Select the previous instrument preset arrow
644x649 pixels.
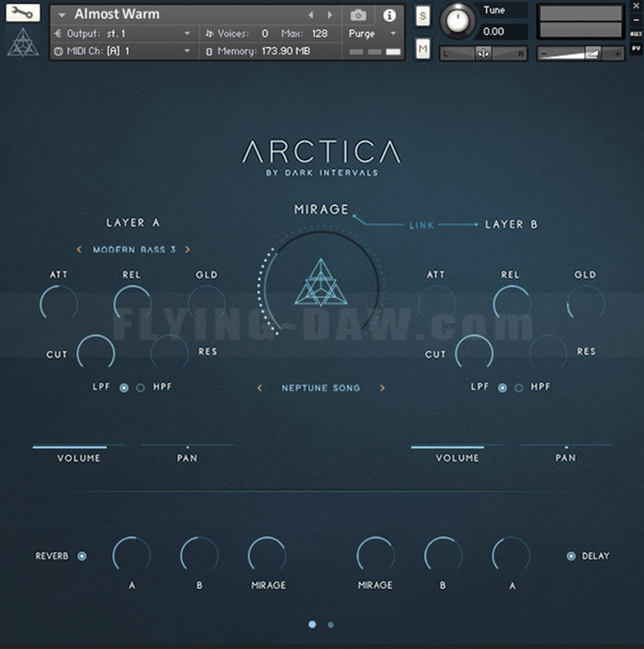[x=311, y=15]
